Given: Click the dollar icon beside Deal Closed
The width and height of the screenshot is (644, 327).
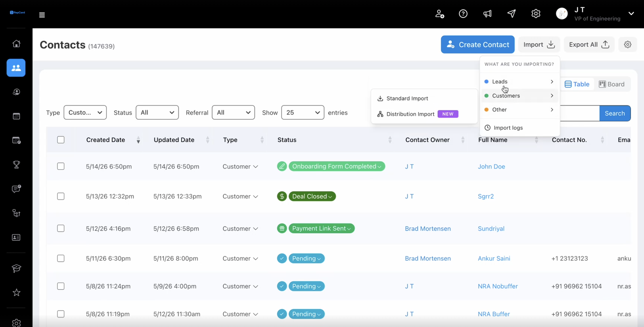Looking at the screenshot, I should (282, 196).
